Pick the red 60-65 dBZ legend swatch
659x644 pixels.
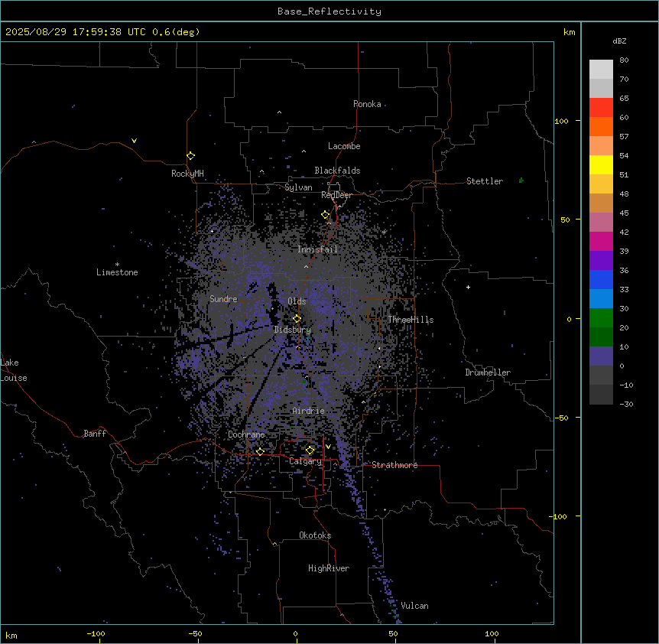[x=601, y=107]
